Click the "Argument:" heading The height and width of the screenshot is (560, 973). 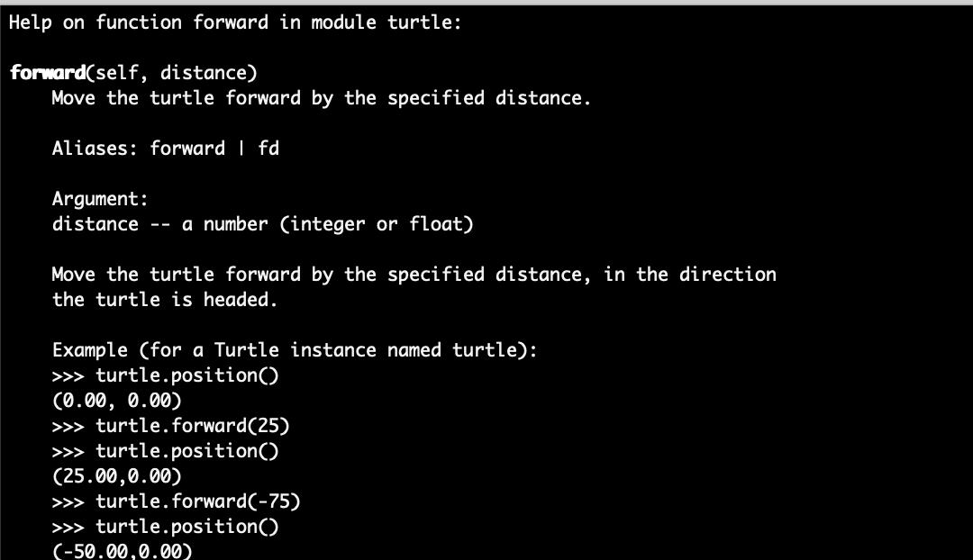(99, 199)
